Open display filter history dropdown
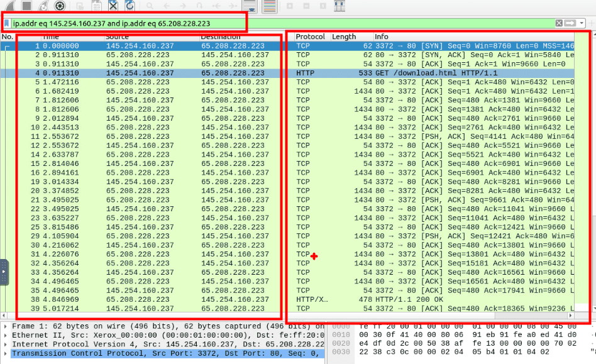Image resolution: width=596 pixels, height=364 pixels. (582, 23)
